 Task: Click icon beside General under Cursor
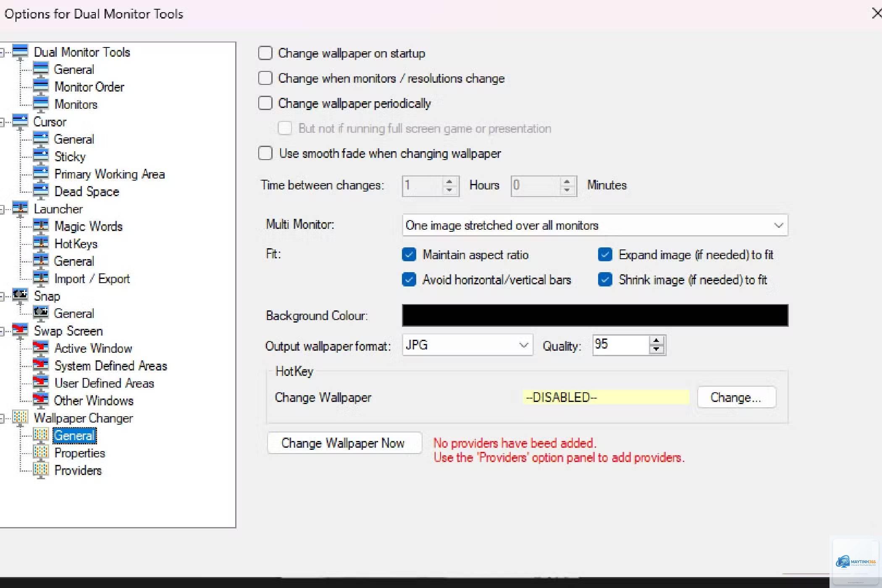[41, 139]
